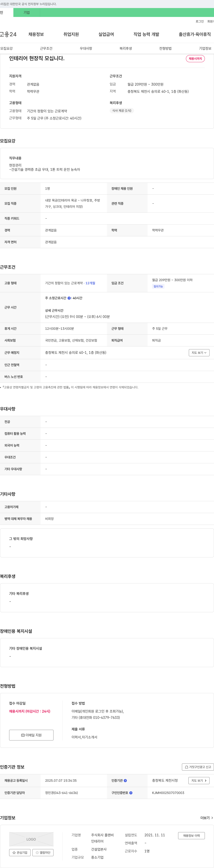Click the 이력서,자기소개서 documents text
This screenshot has height=868, width=214.
tap(84, 737)
